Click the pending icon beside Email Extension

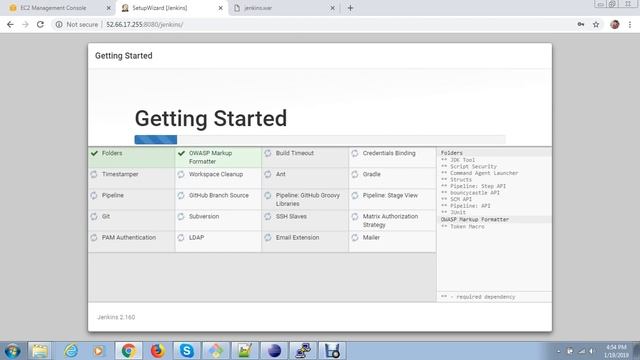(x=268, y=238)
